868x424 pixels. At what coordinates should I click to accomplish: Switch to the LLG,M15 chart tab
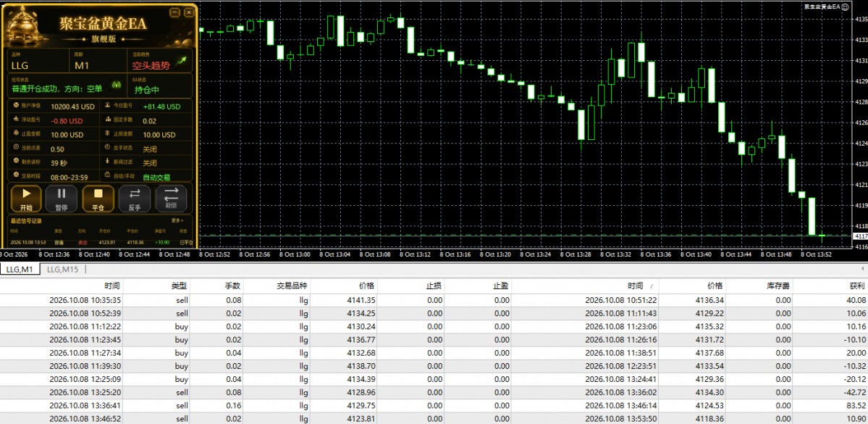tap(62, 270)
